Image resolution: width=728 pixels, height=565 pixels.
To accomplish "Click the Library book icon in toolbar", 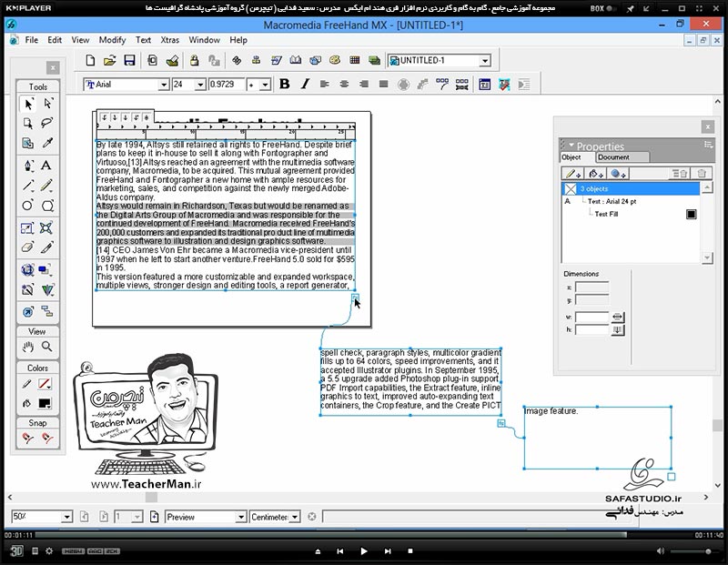I will pos(296,60).
